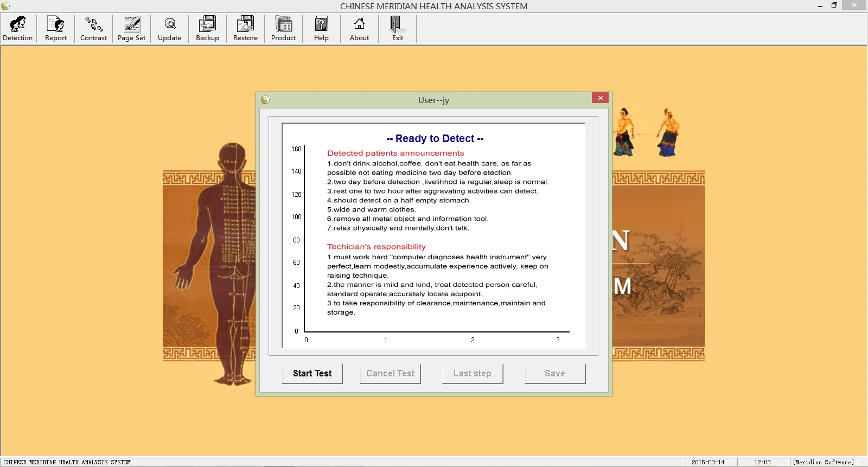Launch Backup from the toolbar
This screenshot has width=868, height=467.
coord(207,29)
